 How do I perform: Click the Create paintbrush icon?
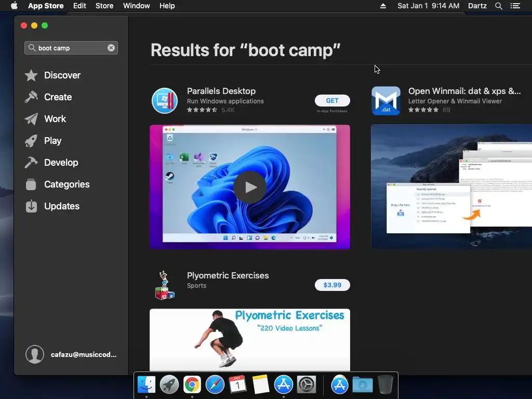click(x=31, y=97)
